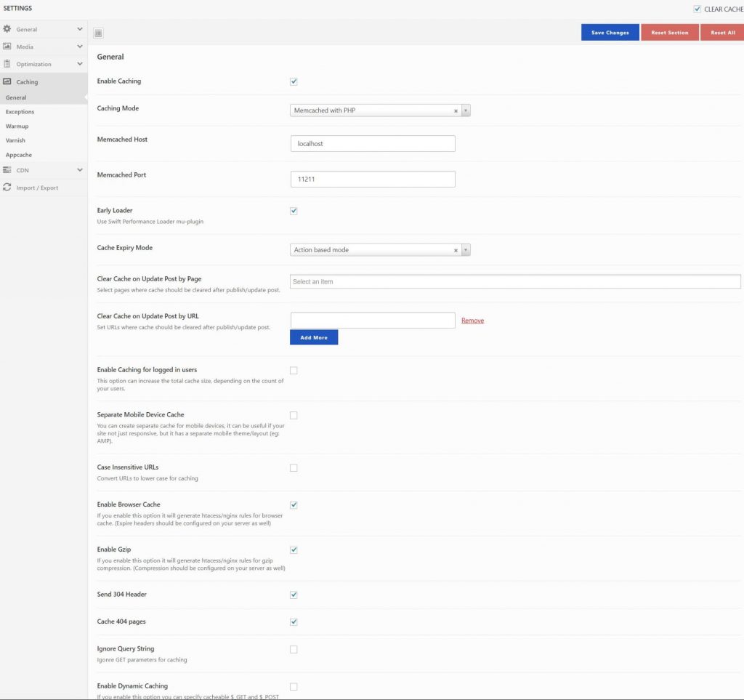
Task: Uncheck the Enable Caching checkbox
Action: click(294, 81)
